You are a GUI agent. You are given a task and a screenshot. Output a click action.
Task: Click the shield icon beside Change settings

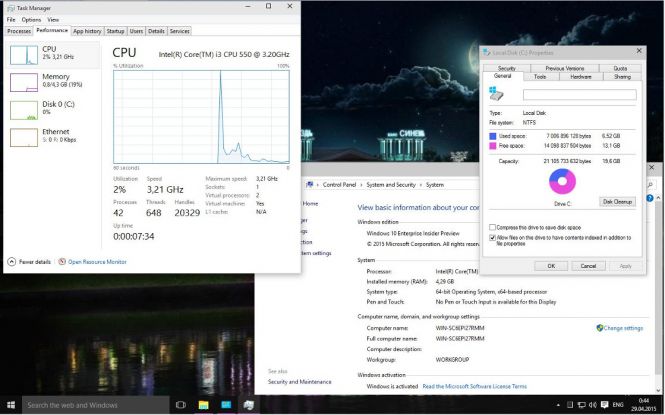600,328
